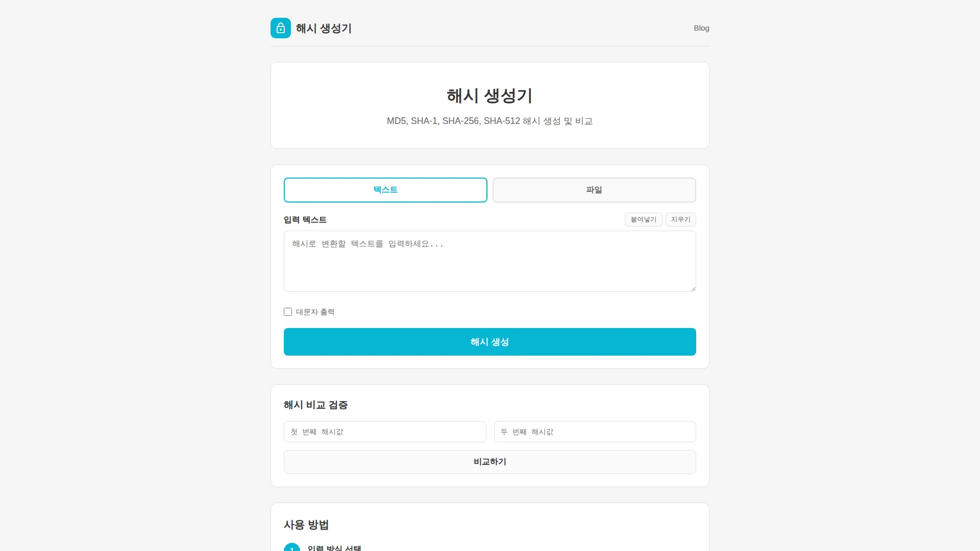Click the 해시 생성 button
Screen dimensions: 980x551
pos(489,342)
